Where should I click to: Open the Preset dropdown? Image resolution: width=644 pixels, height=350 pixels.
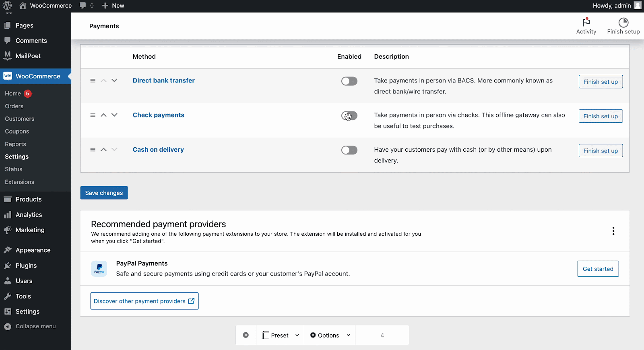(x=280, y=335)
